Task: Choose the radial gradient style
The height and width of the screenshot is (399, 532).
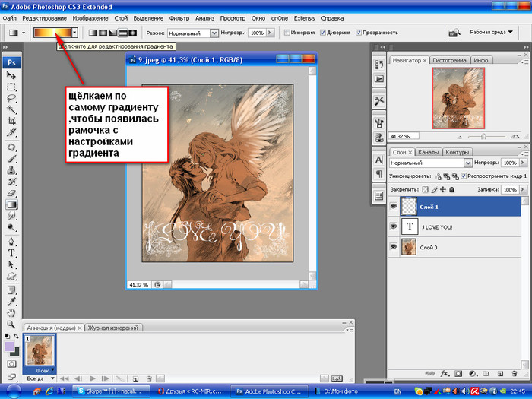Action: (103, 33)
